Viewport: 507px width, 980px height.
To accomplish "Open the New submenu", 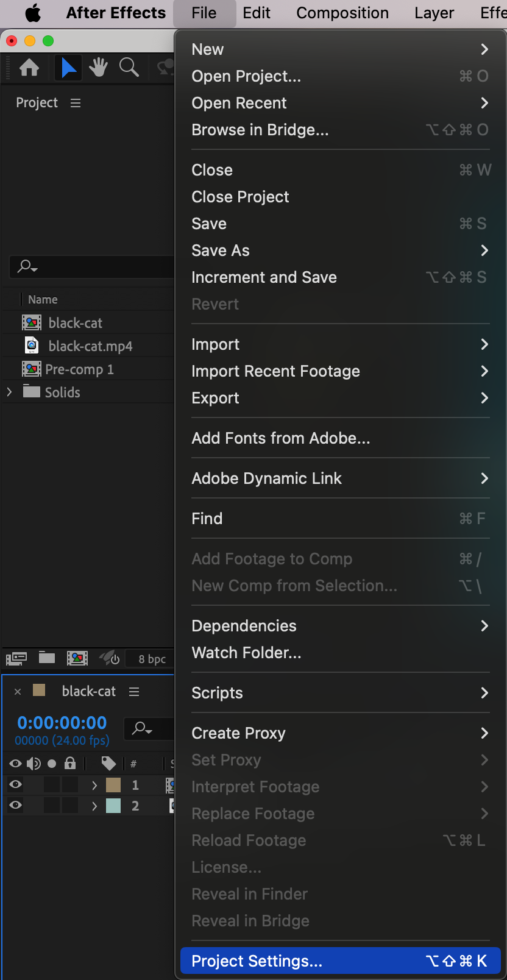I will (341, 49).
